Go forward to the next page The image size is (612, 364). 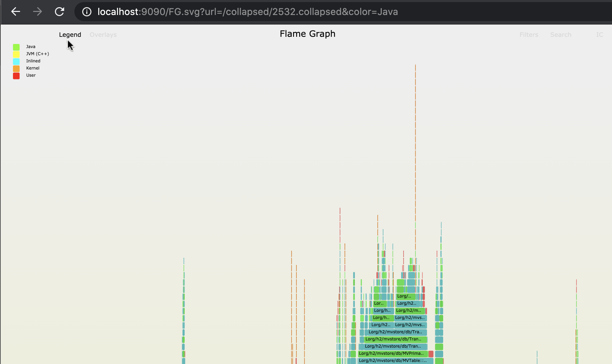click(x=38, y=12)
